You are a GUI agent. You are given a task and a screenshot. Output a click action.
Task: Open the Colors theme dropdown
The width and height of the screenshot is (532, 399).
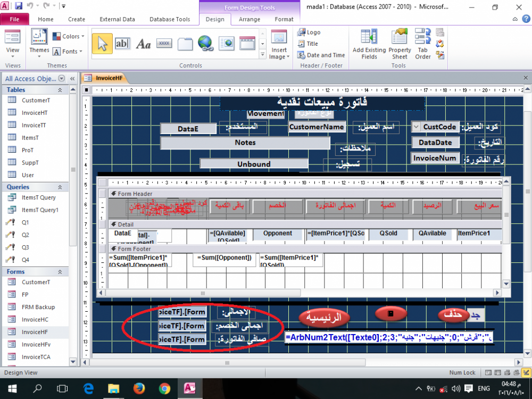point(69,36)
